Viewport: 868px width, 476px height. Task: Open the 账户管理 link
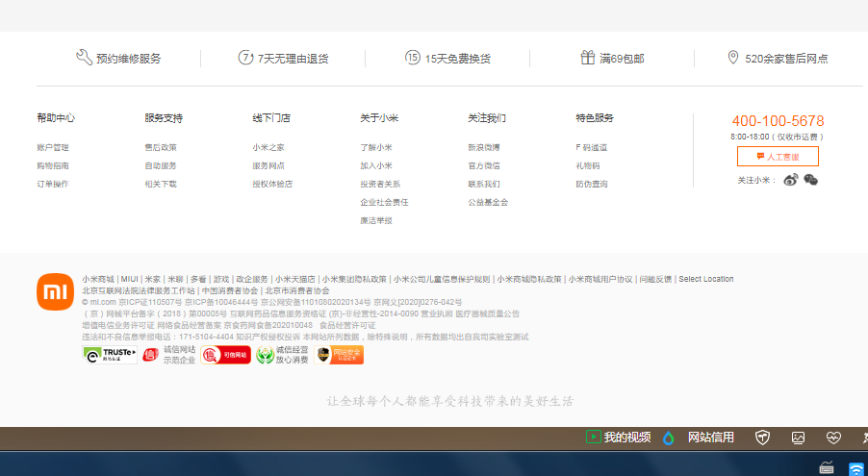(x=53, y=147)
